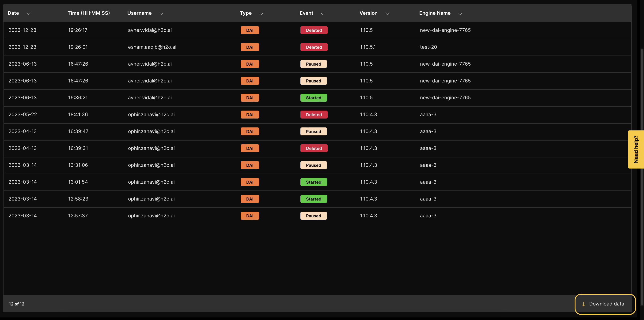Click the Deleted badge in test-20 row
644x320 pixels.
click(314, 47)
